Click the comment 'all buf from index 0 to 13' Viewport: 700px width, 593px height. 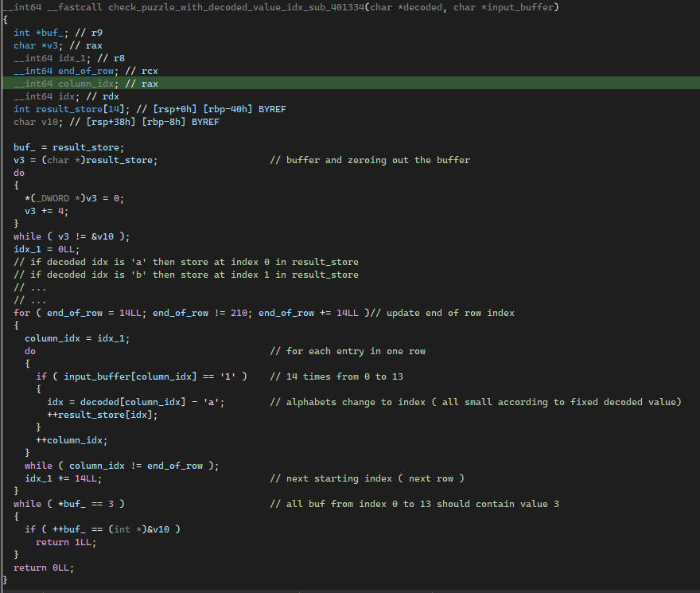(414, 504)
